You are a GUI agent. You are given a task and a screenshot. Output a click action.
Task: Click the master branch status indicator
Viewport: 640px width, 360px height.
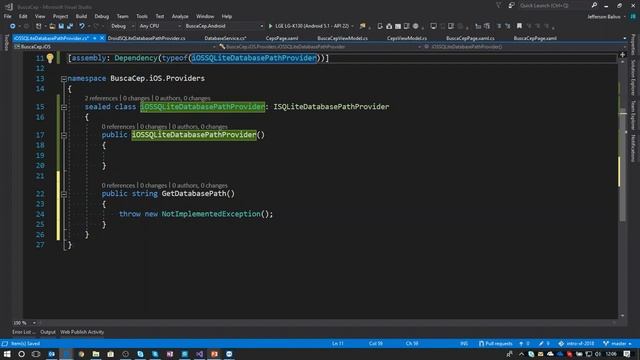tap(617, 344)
